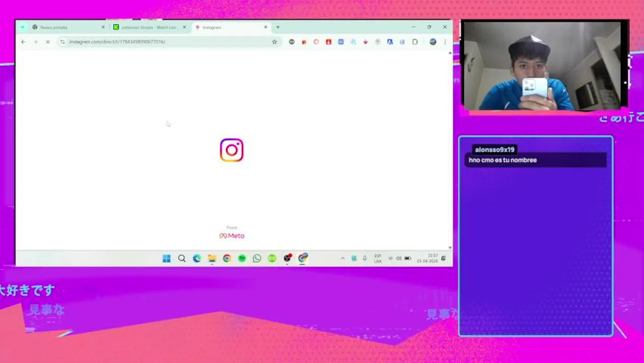Screen dimensions: 644x363
Task: Open WhatsApp from the taskbar
Action: point(257,259)
